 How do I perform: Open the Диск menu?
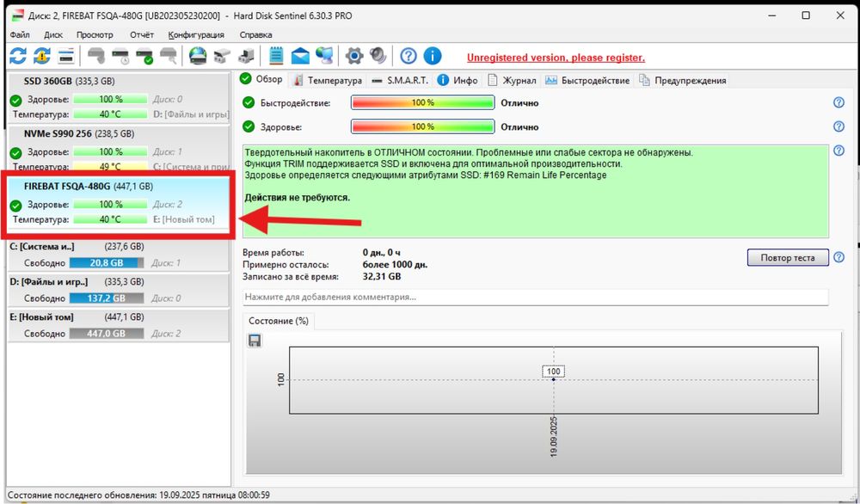pyautogui.click(x=53, y=34)
